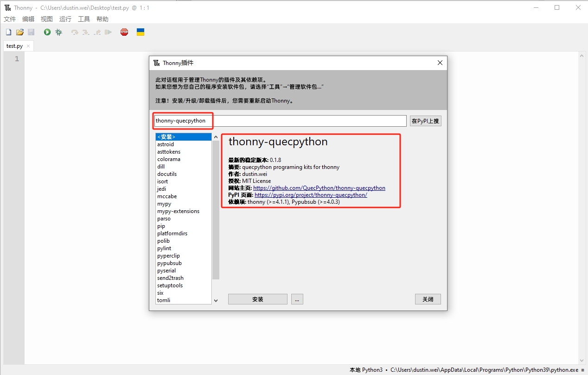The height and width of the screenshot is (375, 588).
Task: Select mypy in the package list
Action: point(184,204)
